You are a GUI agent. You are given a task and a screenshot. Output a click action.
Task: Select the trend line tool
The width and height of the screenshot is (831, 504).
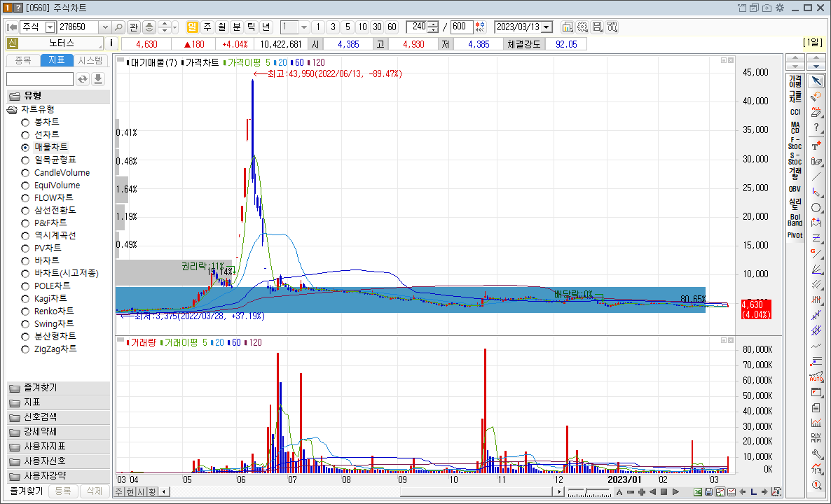coord(816,177)
